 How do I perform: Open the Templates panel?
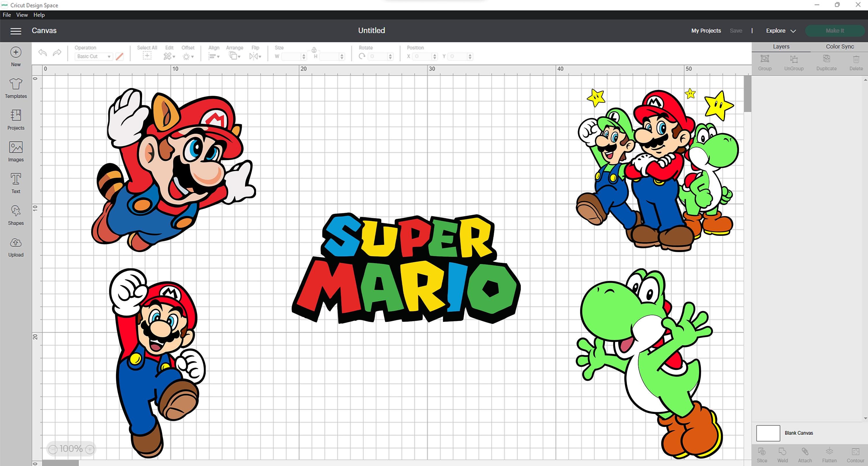pyautogui.click(x=16, y=88)
